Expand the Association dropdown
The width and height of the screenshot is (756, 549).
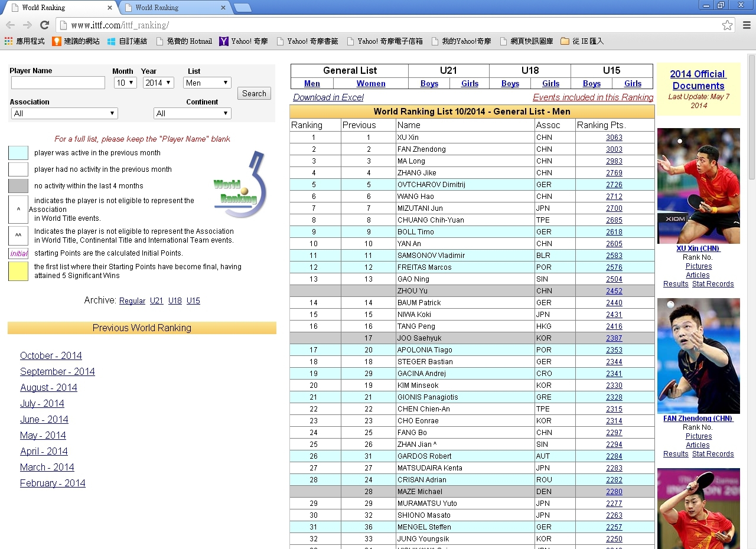coord(64,113)
